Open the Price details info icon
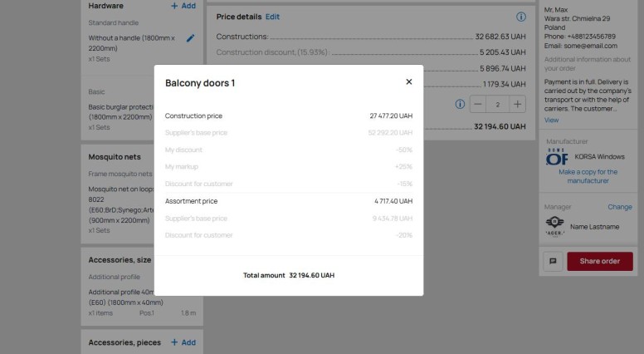Image resolution: width=644 pixels, height=354 pixels. click(x=521, y=17)
